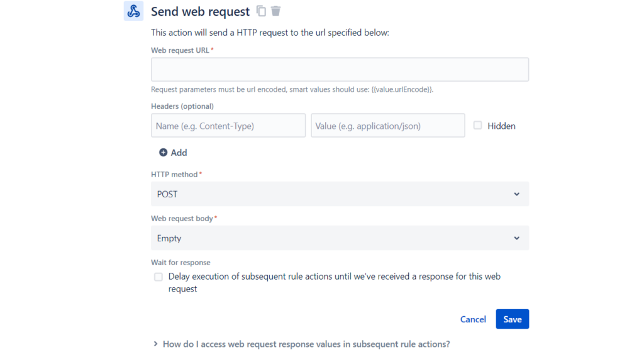Viewport: 644px width, 362px height.
Task: Add another header row
Action: [173, 152]
